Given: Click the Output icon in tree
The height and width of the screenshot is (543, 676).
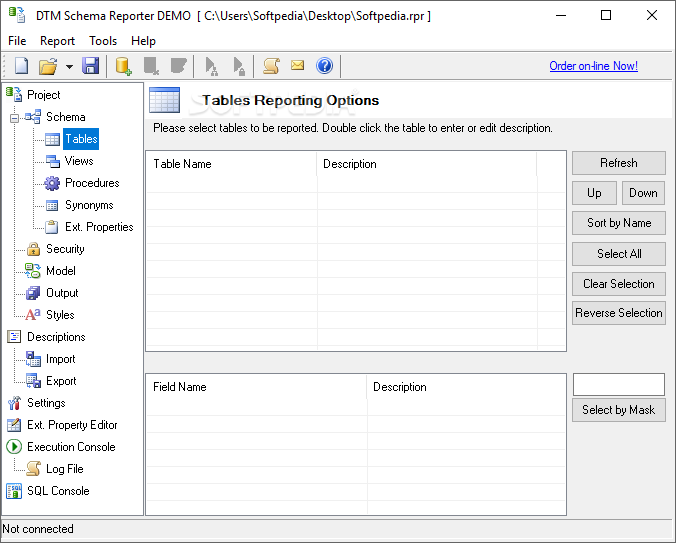Looking at the screenshot, I should point(33,293).
